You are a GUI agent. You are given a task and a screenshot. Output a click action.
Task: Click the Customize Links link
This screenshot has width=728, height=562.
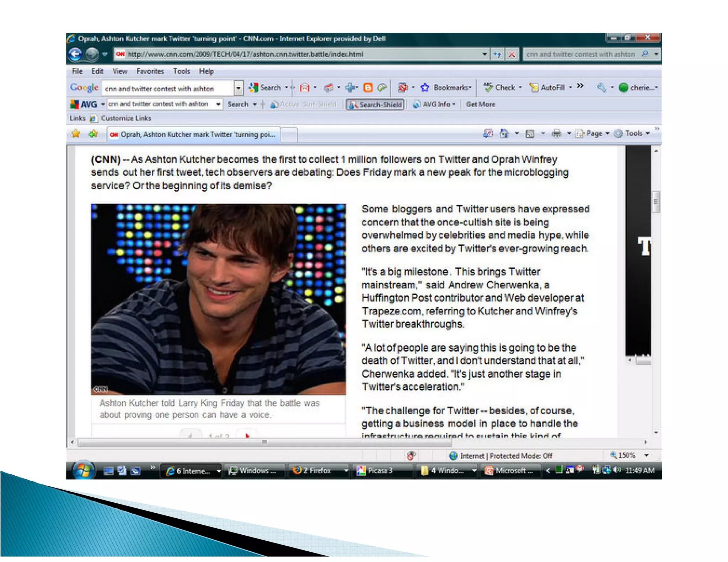125,118
